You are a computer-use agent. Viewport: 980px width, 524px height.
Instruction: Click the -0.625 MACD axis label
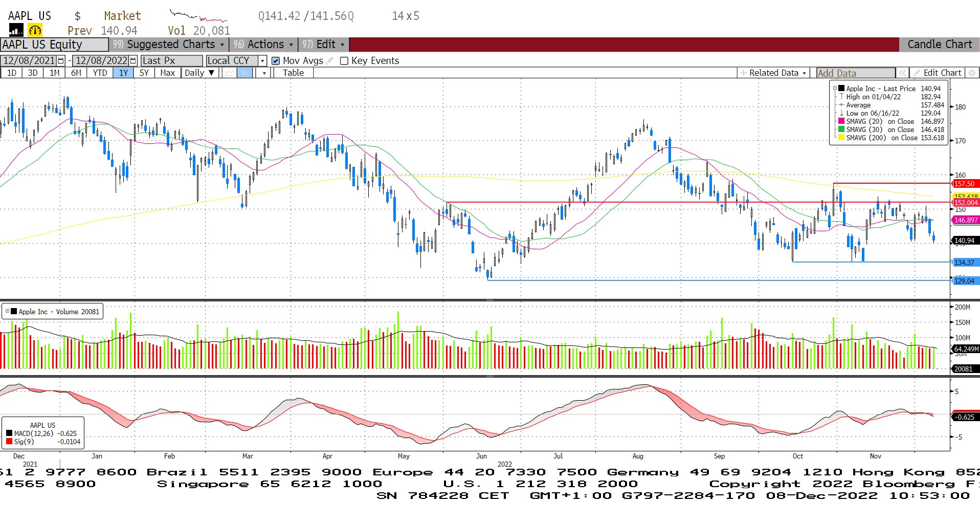[965, 417]
